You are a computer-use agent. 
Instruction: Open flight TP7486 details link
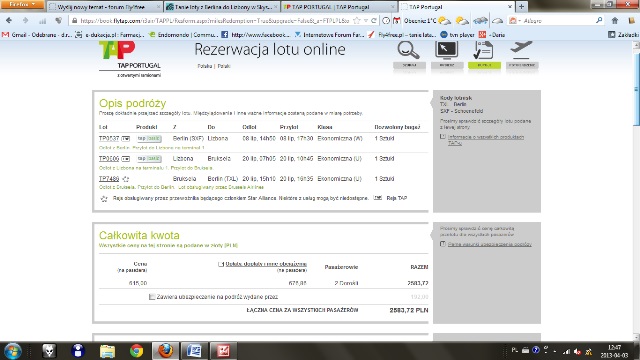(109, 178)
